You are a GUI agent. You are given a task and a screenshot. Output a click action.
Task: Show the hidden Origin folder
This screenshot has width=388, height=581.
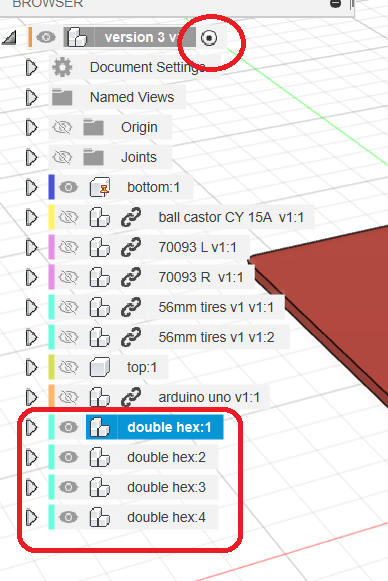[62, 127]
